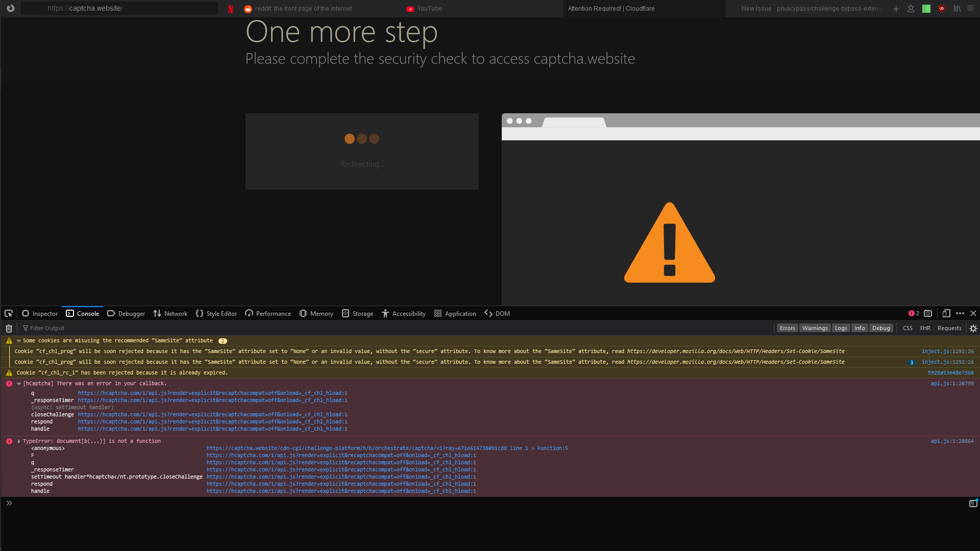Open api.js:1:20864 source link
Screen dimensions: 980x551
(x=952, y=441)
